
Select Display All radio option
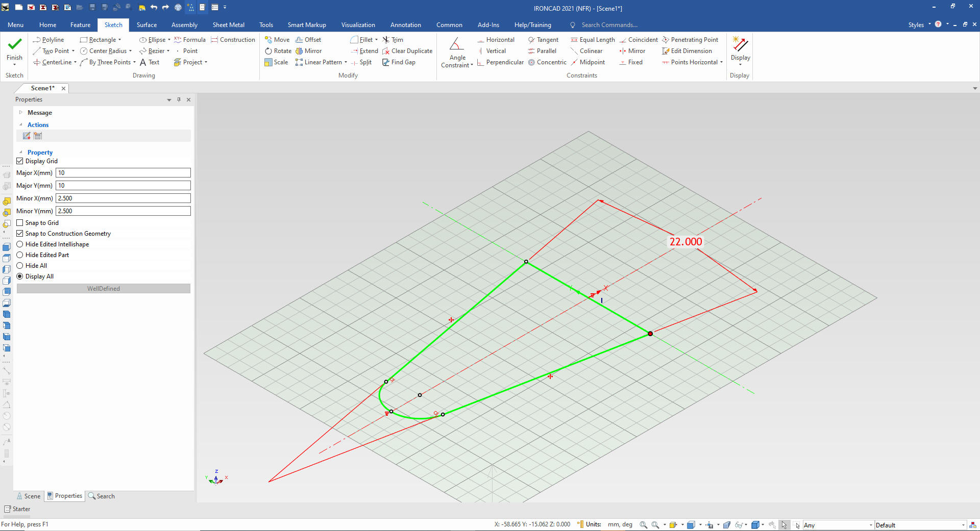point(20,276)
